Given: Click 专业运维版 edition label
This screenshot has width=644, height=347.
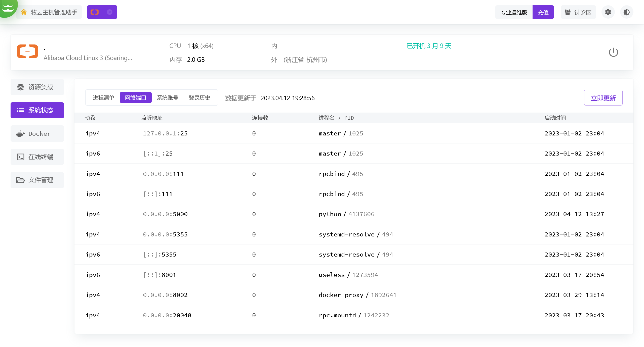Looking at the screenshot, I should pyautogui.click(x=514, y=12).
